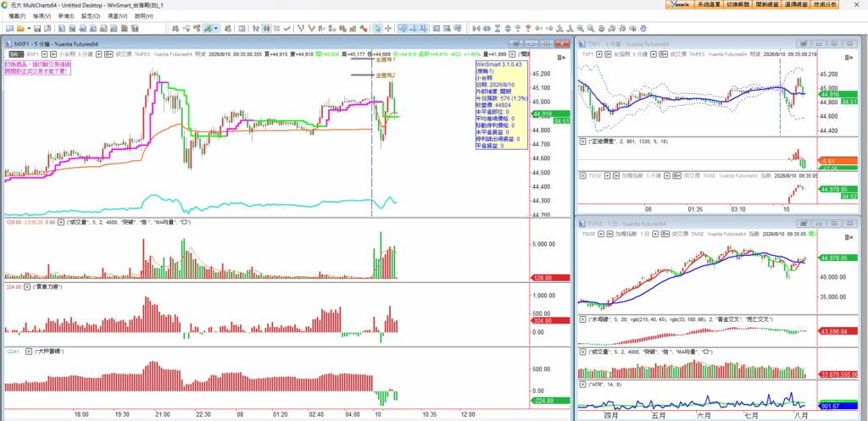Image resolution: width=868 pixels, height=421 pixels.
Task: Click the format window icon in toolbar
Action: tap(242, 28)
